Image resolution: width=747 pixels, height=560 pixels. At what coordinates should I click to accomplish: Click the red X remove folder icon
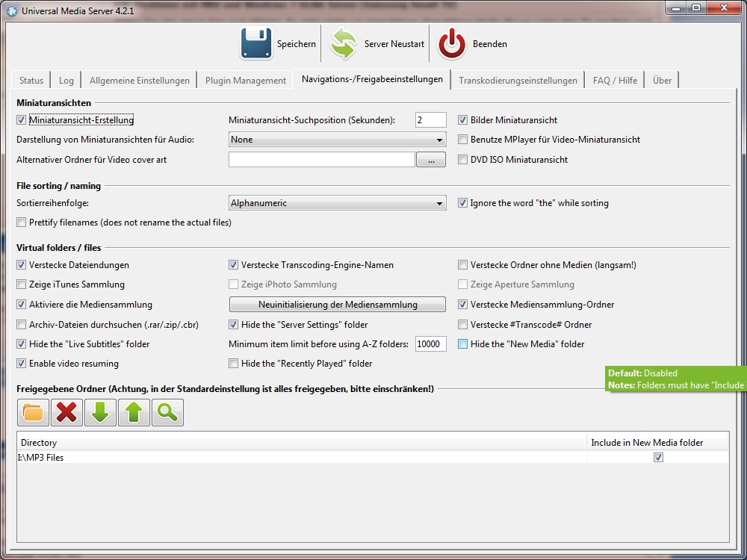[66, 412]
